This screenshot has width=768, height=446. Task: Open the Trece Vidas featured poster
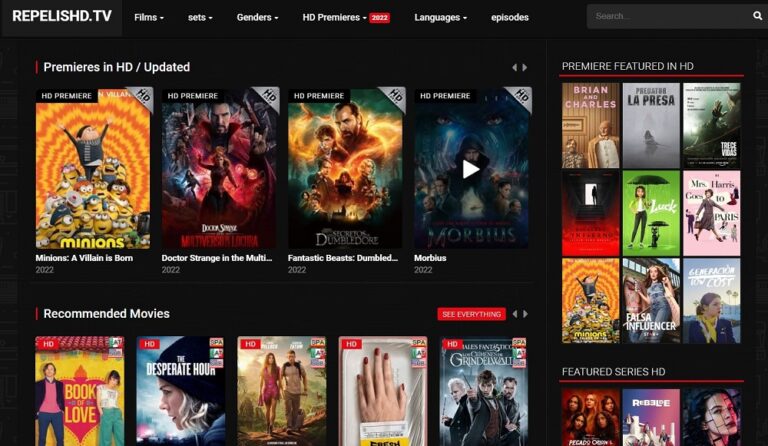(x=712, y=125)
